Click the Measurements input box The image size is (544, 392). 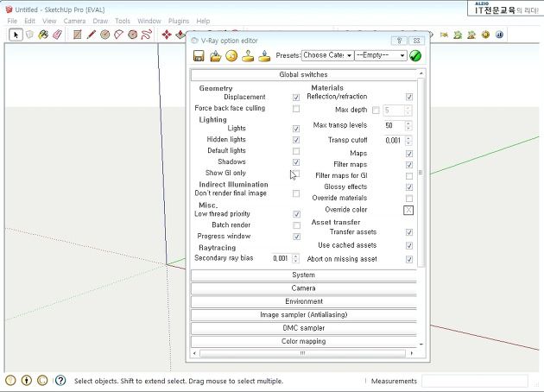pyautogui.click(x=475, y=381)
